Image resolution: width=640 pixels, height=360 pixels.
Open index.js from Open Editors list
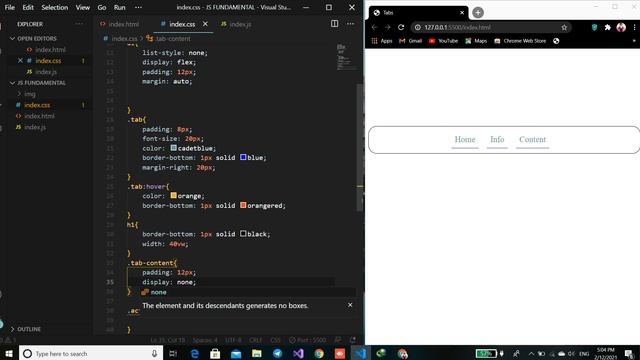46,72
